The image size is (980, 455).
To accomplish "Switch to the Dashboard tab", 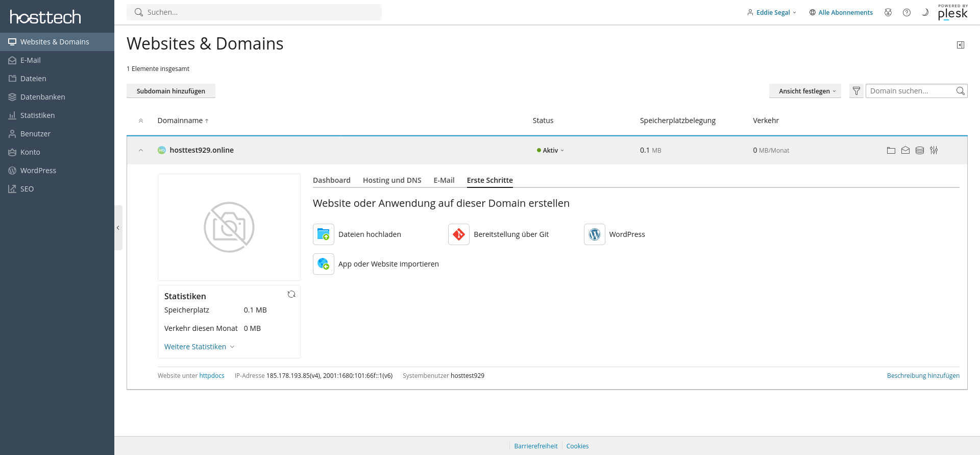I will (332, 180).
